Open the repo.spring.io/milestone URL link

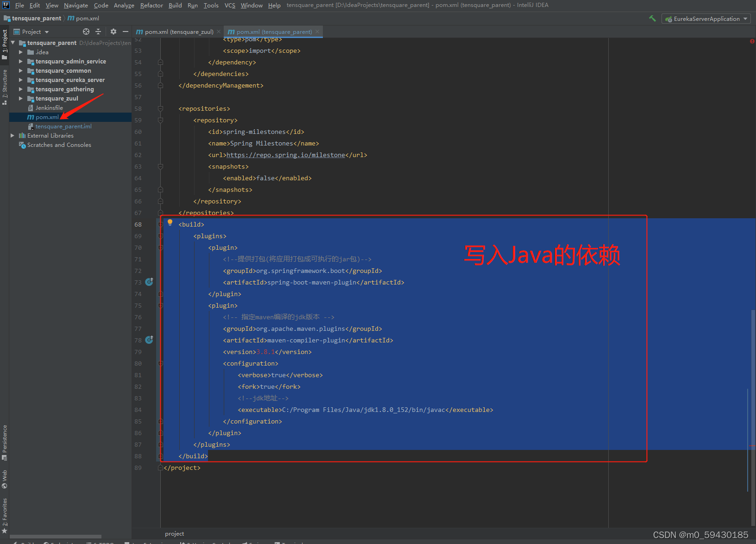point(286,155)
